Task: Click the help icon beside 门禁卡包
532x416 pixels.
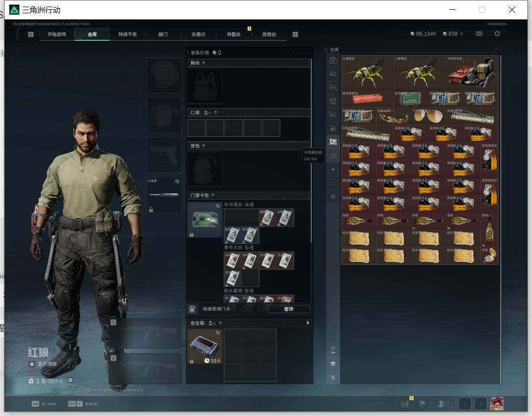Action: click(213, 195)
